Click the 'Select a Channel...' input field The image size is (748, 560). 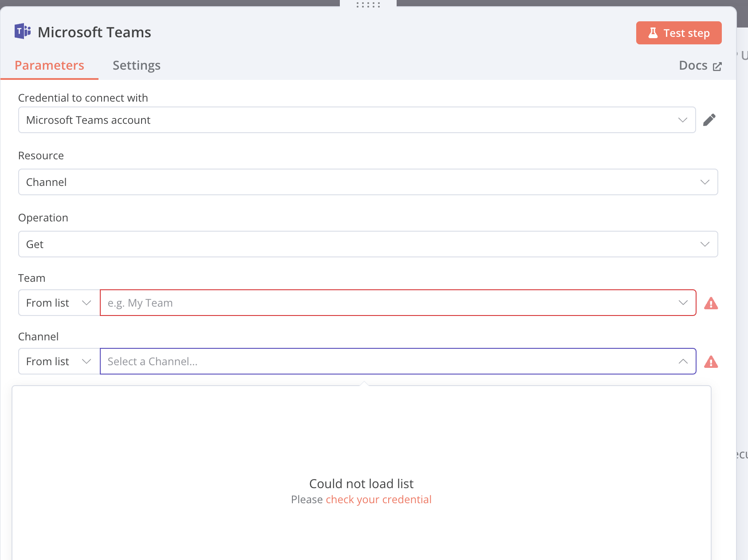tap(398, 361)
